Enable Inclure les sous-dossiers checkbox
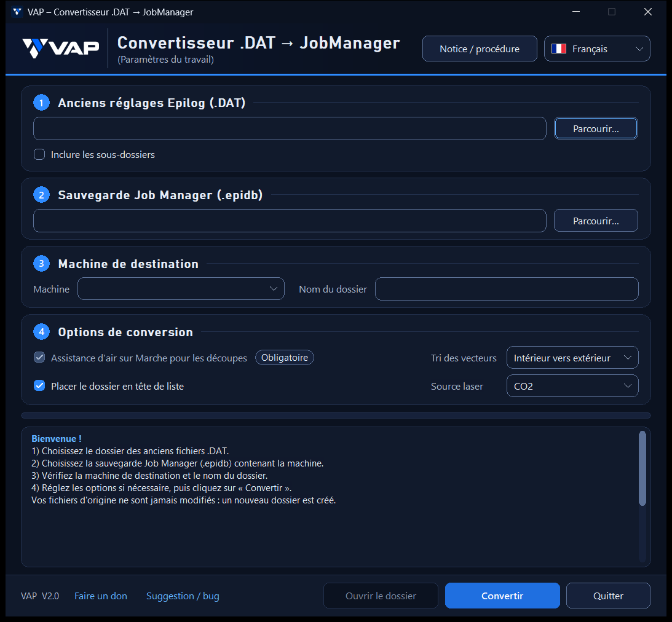 (39, 154)
